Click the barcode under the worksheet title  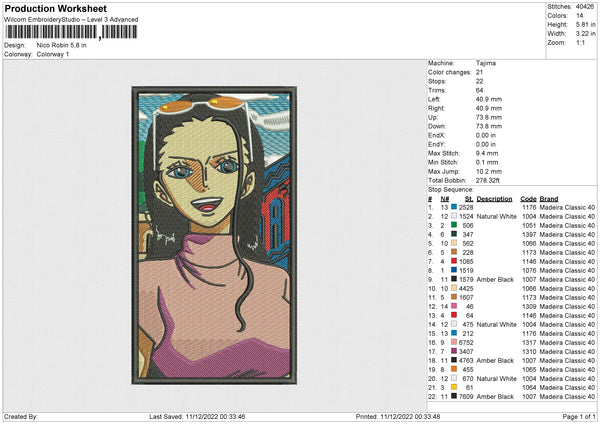tap(71, 32)
